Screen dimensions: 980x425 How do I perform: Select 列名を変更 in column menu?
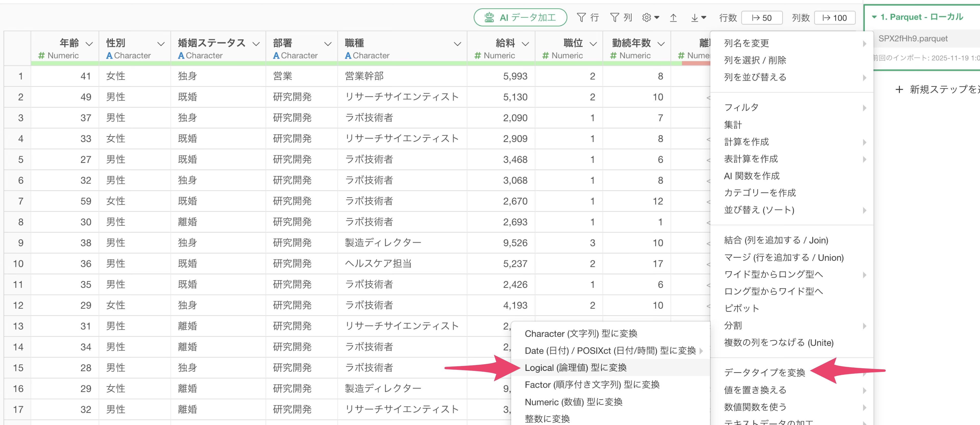(x=746, y=43)
